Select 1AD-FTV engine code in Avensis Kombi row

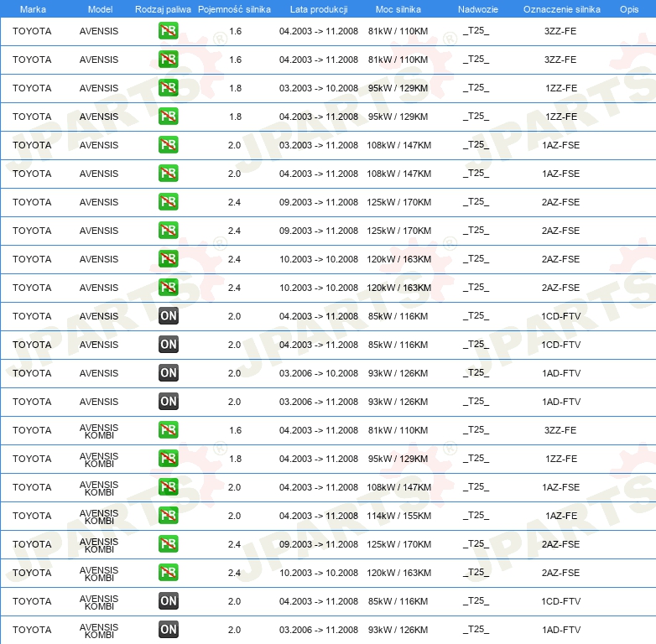tap(561, 630)
